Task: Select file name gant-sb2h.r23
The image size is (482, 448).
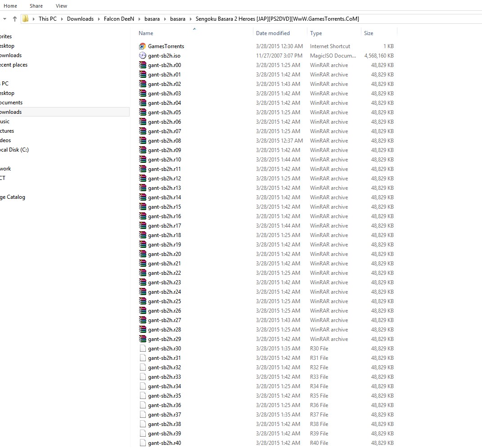Action: 164,282
